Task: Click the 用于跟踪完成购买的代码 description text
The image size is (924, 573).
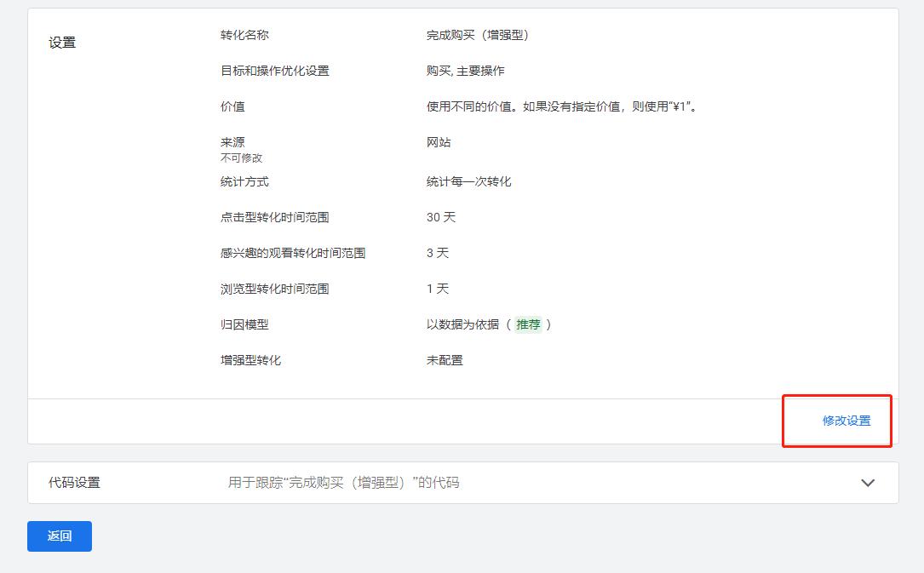Action: 344,483
